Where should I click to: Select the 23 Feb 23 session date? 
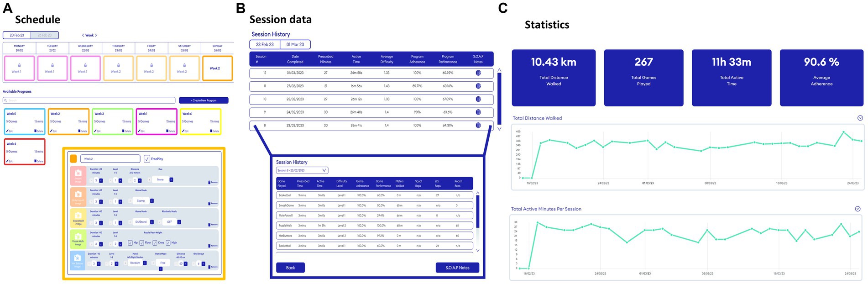tap(265, 44)
